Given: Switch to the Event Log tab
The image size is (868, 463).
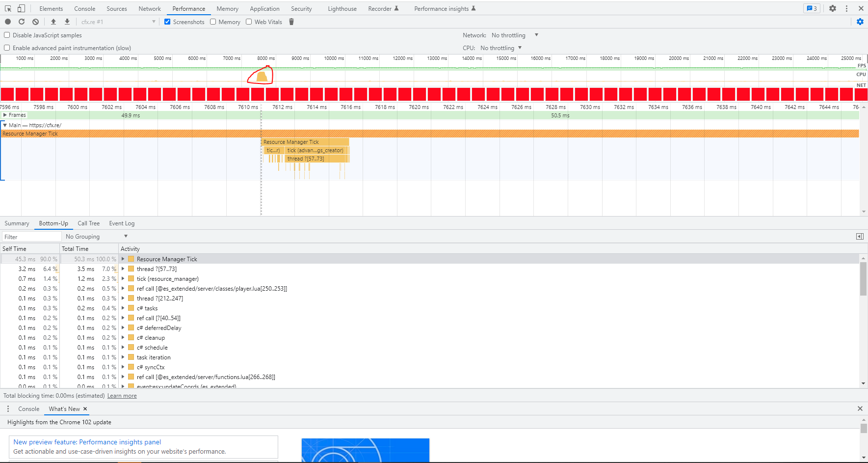Looking at the screenshot, I should [122, 223].
